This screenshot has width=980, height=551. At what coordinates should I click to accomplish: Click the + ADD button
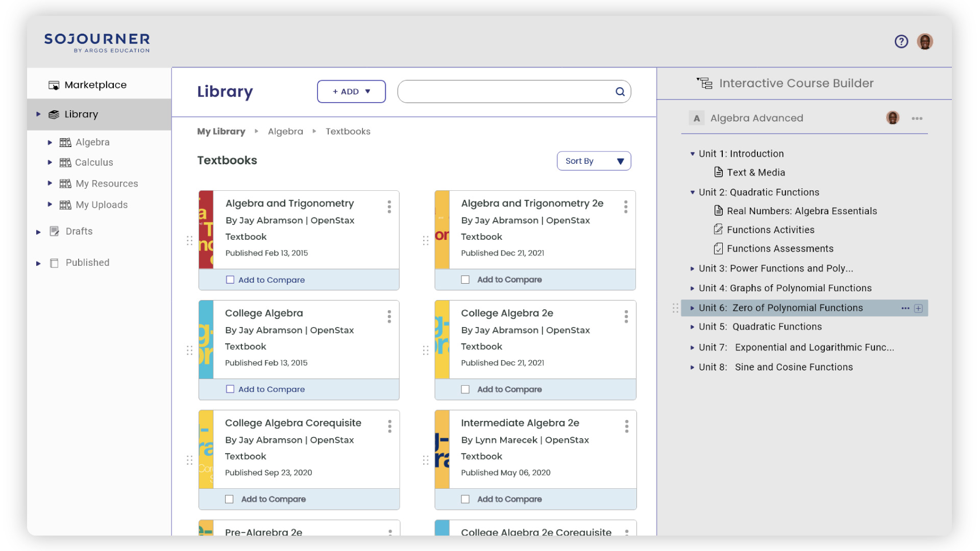[351, 91]
